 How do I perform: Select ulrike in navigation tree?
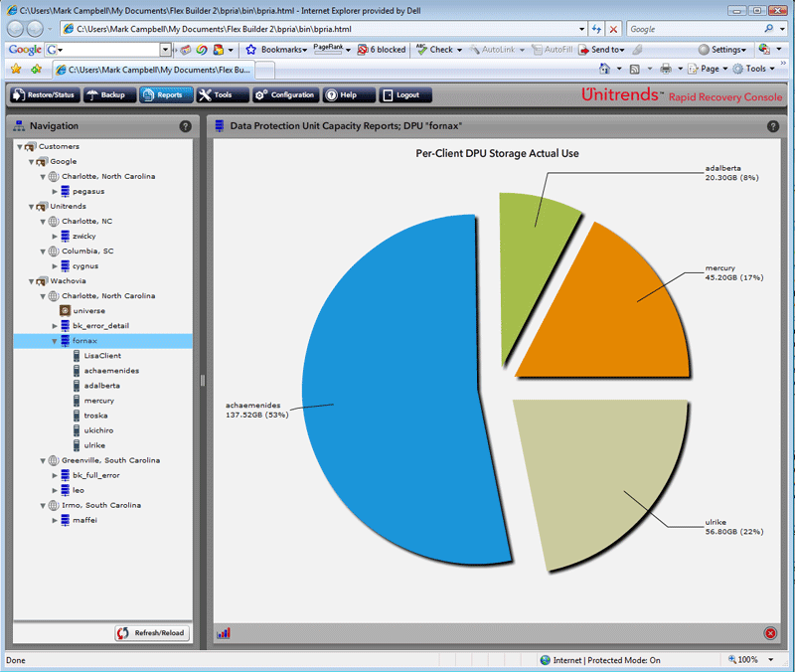94,445
